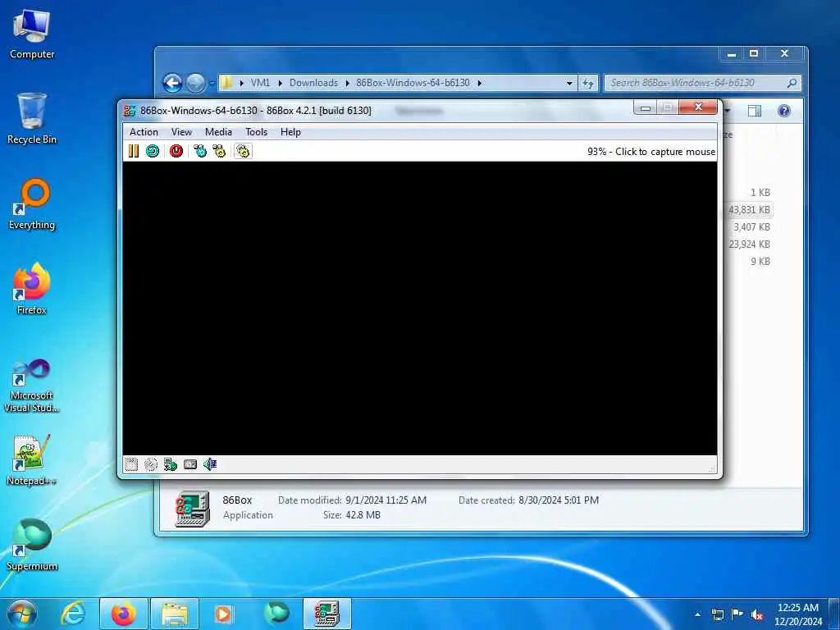Click the green Hard Reset toolbar icon
The image size is (840, 630).
153,151
